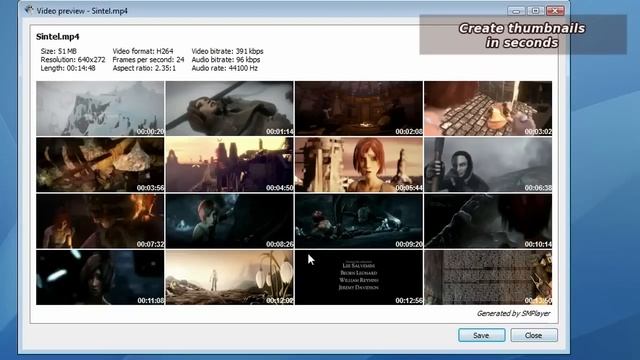
Task: Save the generated thumbnail preview
Action: [482, 335]
